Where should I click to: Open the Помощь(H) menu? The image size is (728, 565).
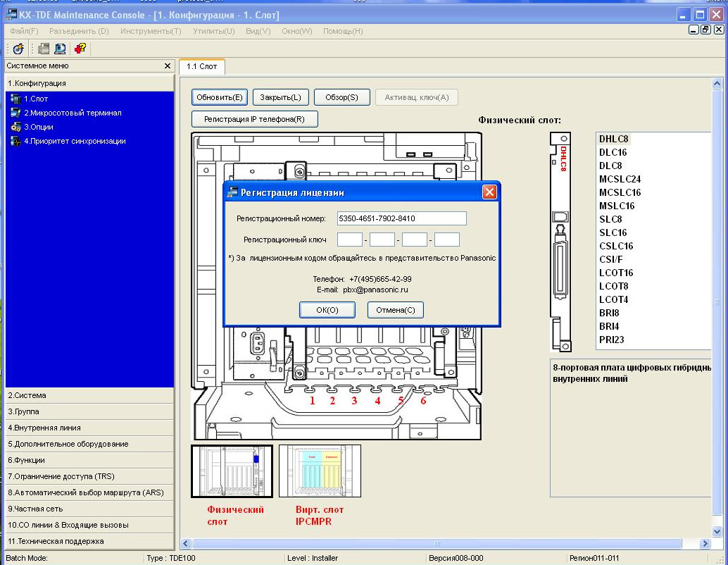coord(343,31)
